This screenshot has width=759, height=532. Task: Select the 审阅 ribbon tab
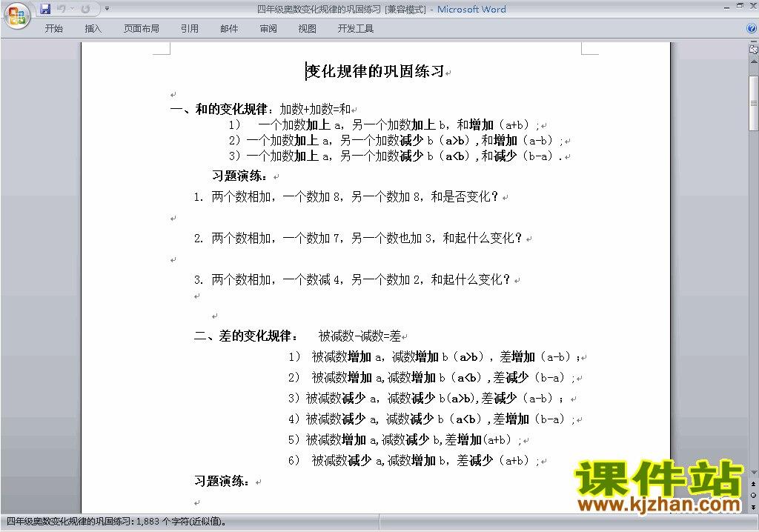coord(268,29)
